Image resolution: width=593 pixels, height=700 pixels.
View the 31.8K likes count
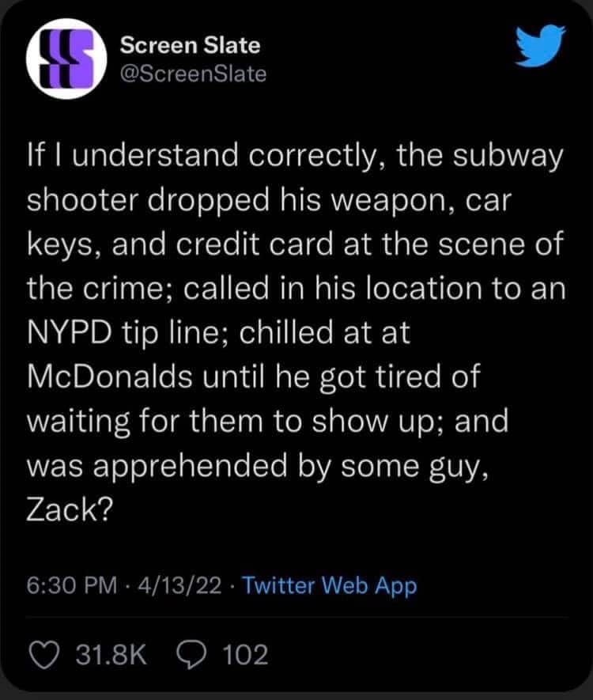pos(109,655)
